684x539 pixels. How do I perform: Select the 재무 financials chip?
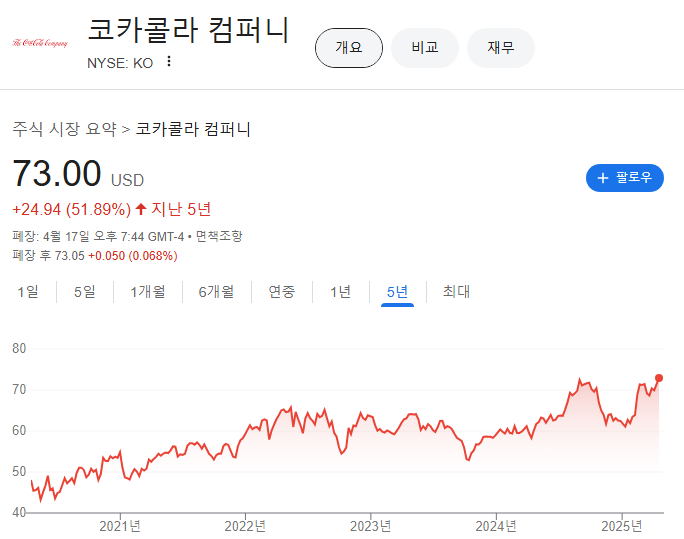pyautogui.click(x=500, y=48)
